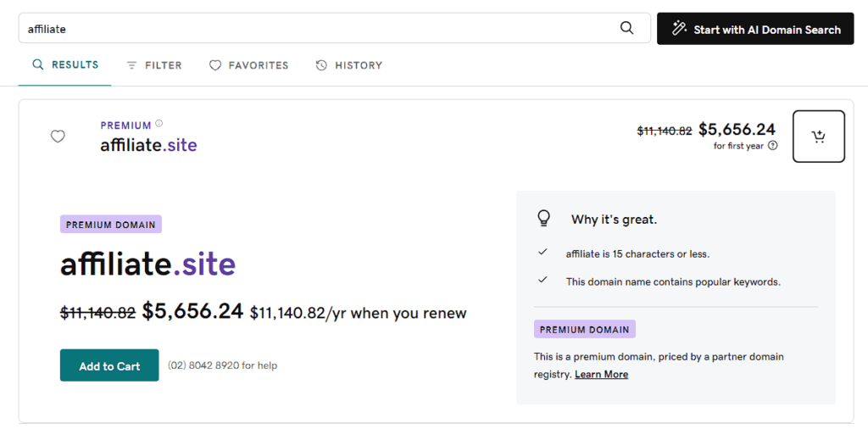Click 'affiliate is 15 characters or less.' text
The width and height of the screenshot is (868, 429).
click(637, 254)
